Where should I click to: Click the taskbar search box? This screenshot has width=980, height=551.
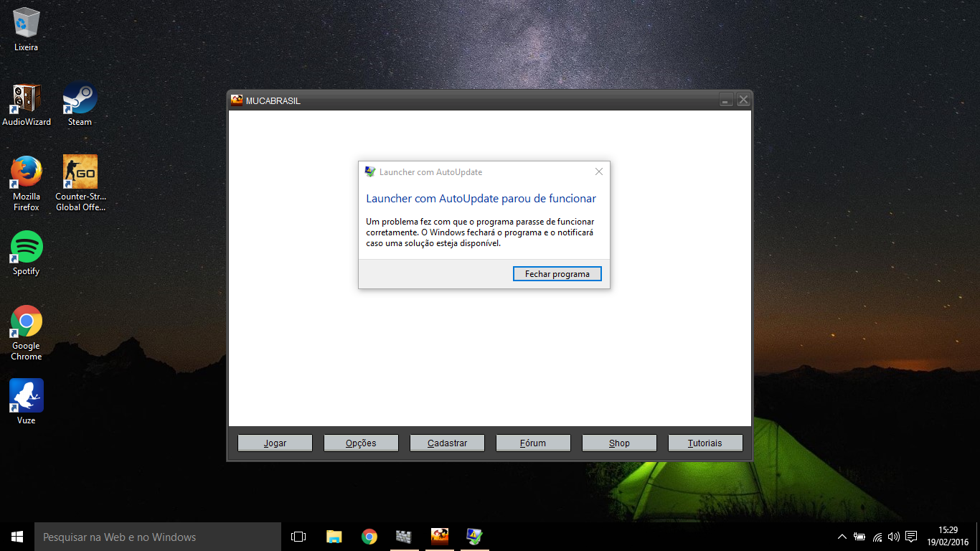158,537
